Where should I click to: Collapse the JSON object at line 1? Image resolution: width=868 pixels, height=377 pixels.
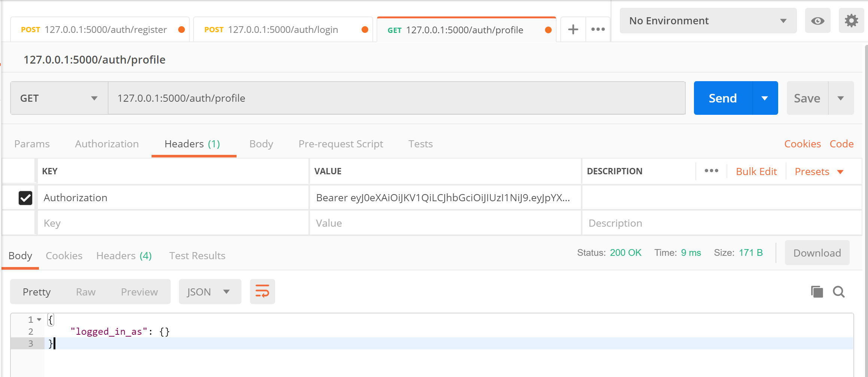(39, 320)
